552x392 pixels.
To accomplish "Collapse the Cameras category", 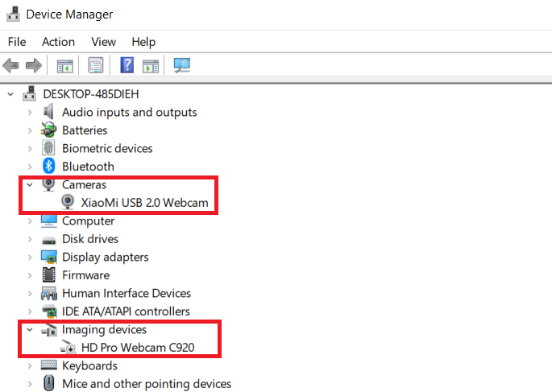I will [30, 185].
